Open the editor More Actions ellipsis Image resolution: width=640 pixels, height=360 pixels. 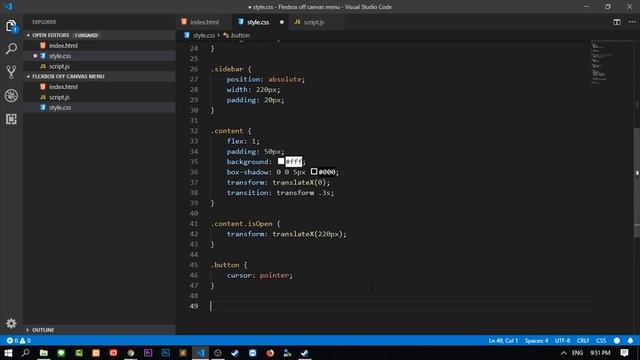(632, 22)
